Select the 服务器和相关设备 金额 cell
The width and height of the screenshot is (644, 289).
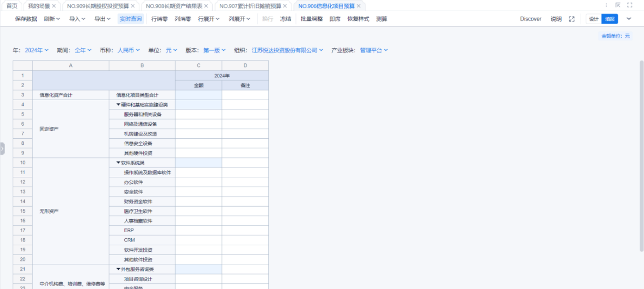click(x=198, y=114)
